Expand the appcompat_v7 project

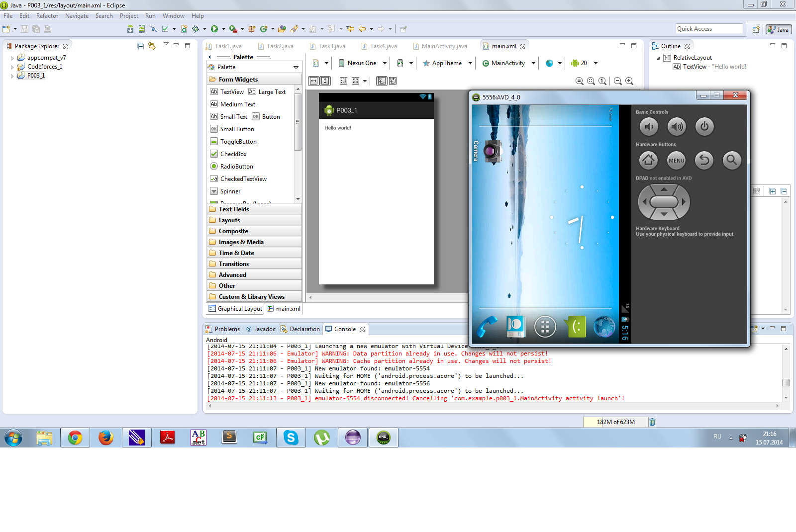12,58
